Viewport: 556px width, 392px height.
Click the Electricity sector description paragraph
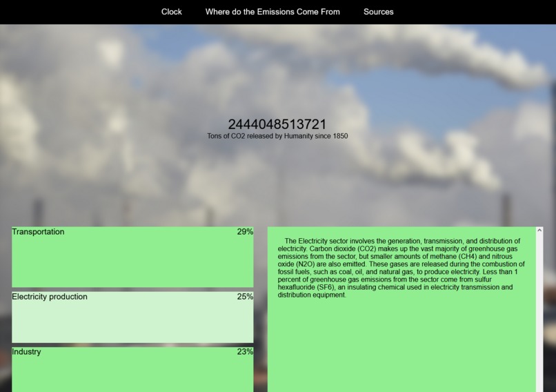pyautogui.click(x=401, y=268)
